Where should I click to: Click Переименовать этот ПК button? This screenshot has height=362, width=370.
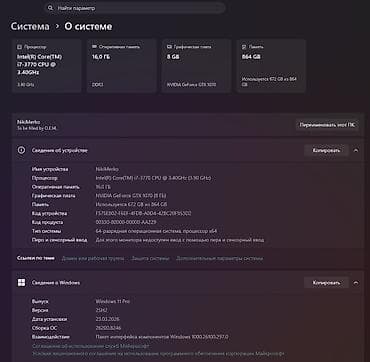point(327,125)
